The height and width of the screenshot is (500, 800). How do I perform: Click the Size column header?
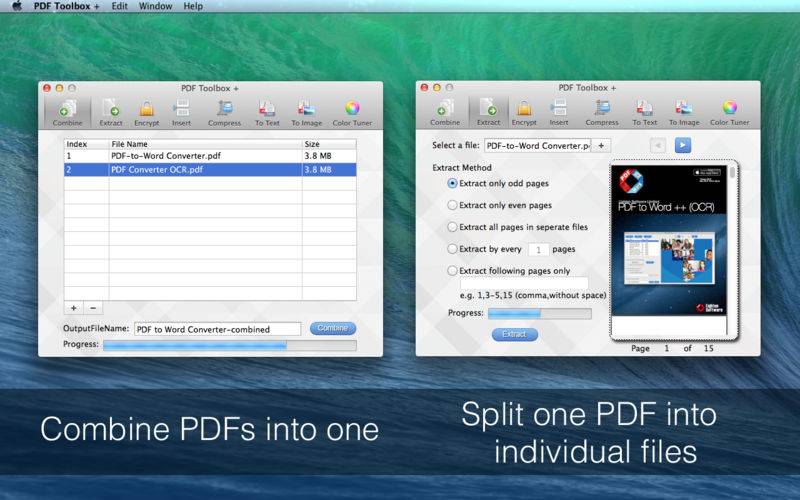[x=330, y=144]
